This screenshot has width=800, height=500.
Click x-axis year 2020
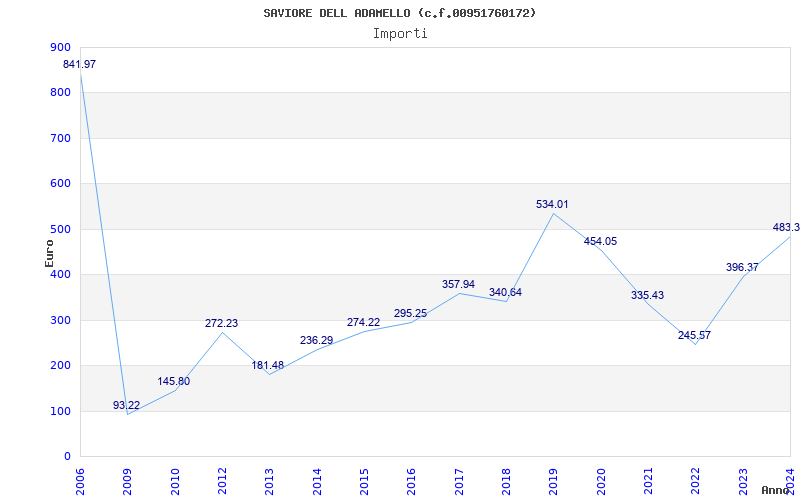pos(601,482)
